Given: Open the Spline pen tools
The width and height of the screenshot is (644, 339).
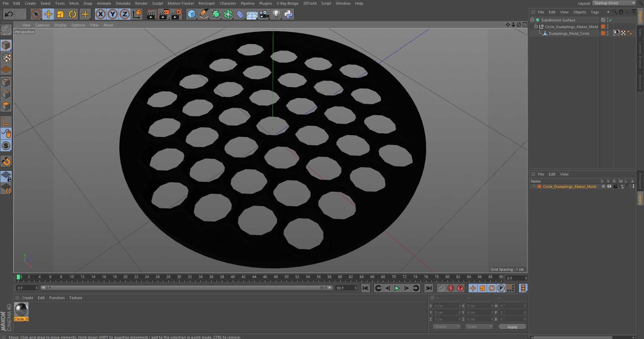Looking at the screenshot, I should tap(204, 14).
